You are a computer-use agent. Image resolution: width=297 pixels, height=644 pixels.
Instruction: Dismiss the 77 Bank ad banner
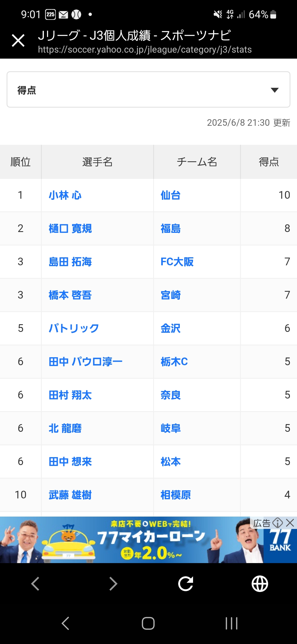pyautogui.click(x=290, y=523)
